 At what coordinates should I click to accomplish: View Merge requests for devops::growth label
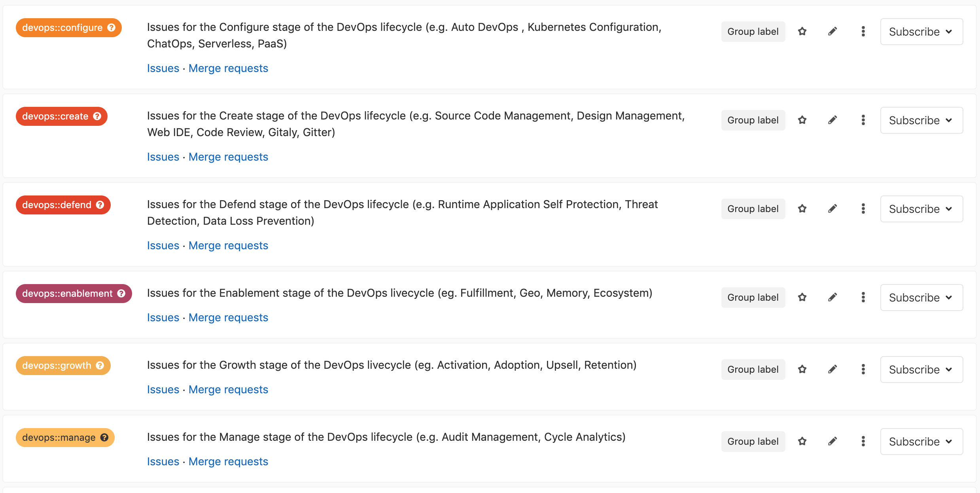[x=228, y=389]
